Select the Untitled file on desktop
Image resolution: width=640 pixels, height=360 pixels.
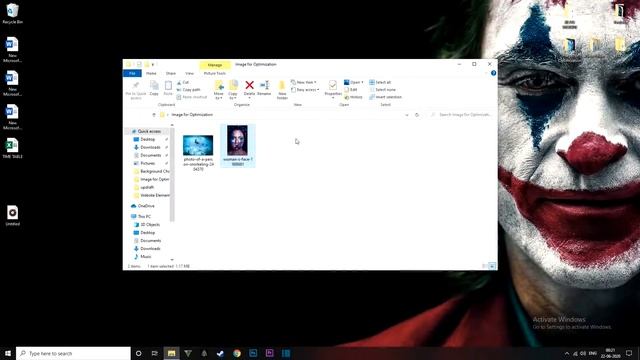click(12, 216)
